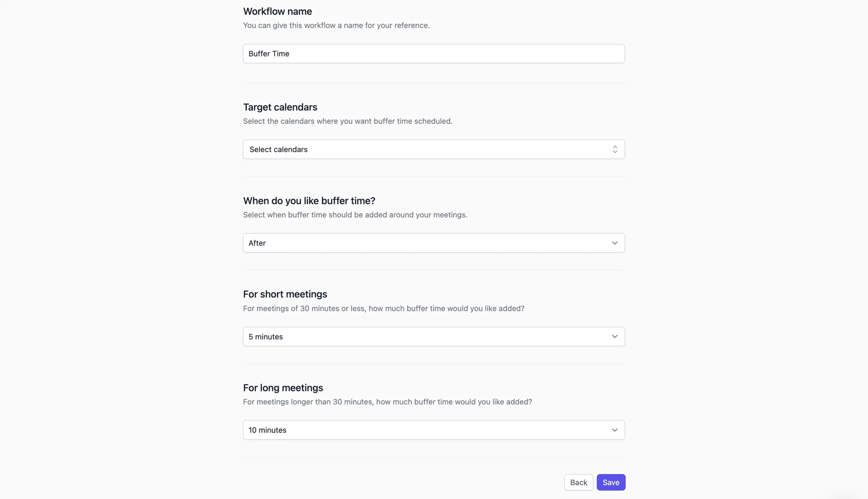Click the Target calendars heading

tap(280, 107)
